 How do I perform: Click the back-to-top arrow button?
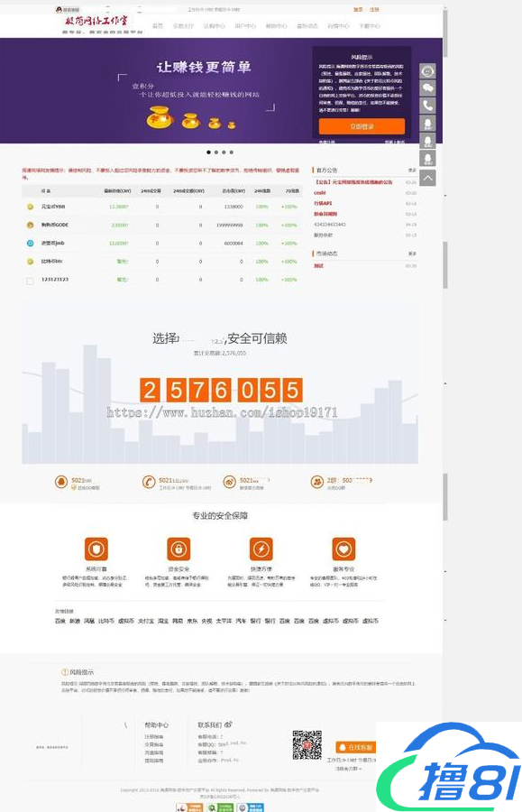pyautogui.click(x=427, y=178)
